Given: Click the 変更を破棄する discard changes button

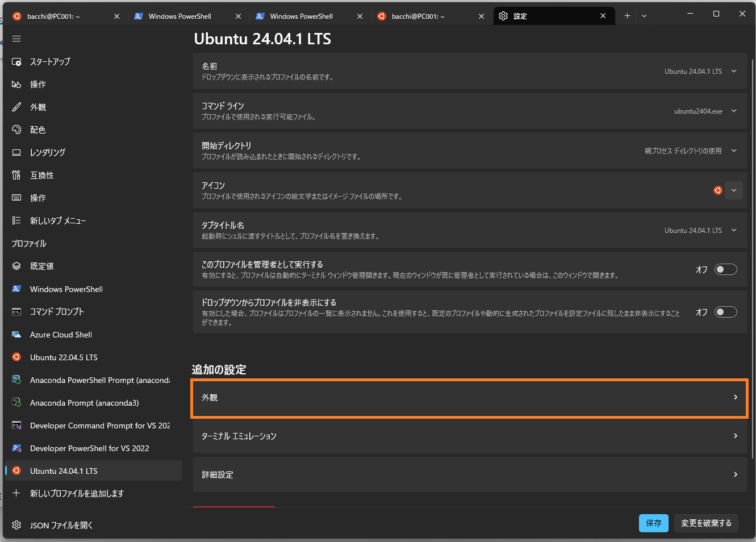Looking at the screenshot, I should pyautogui.click(x=706, y=523).
